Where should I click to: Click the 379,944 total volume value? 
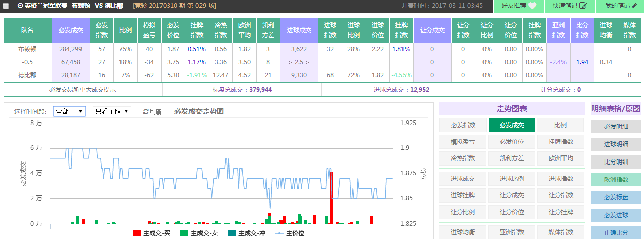(260, 90)
